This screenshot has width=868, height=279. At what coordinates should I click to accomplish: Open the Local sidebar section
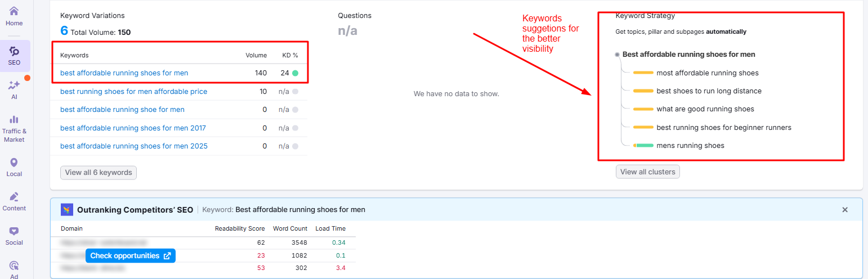click(x=14, y=166)
